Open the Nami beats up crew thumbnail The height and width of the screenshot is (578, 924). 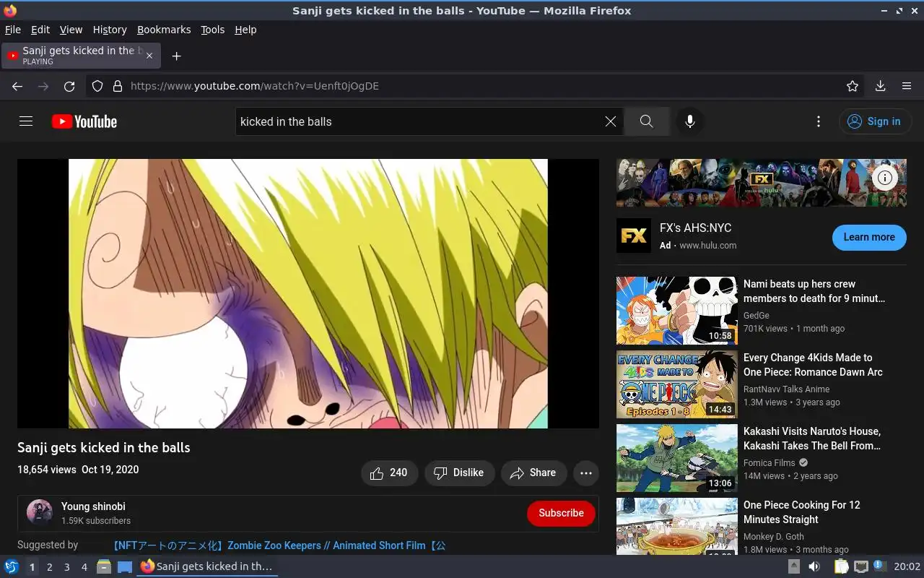(676, 311)
